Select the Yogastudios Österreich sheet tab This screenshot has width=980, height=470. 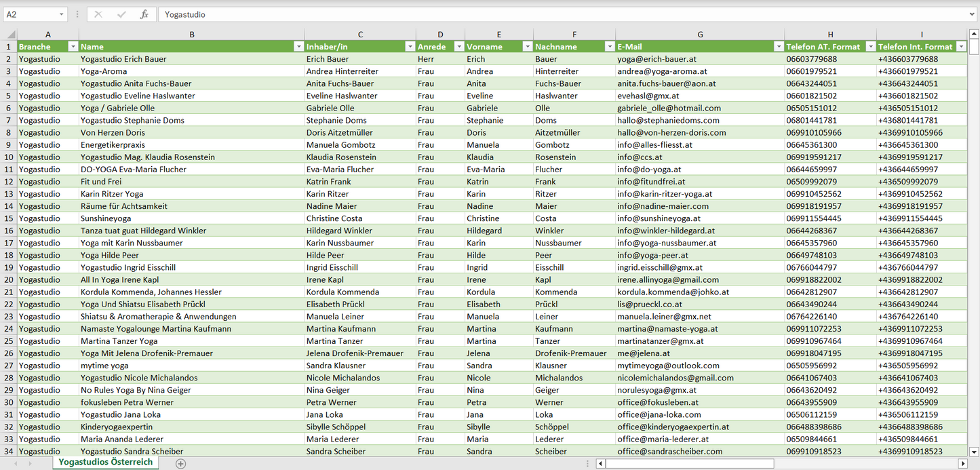[x=105, y=462]
